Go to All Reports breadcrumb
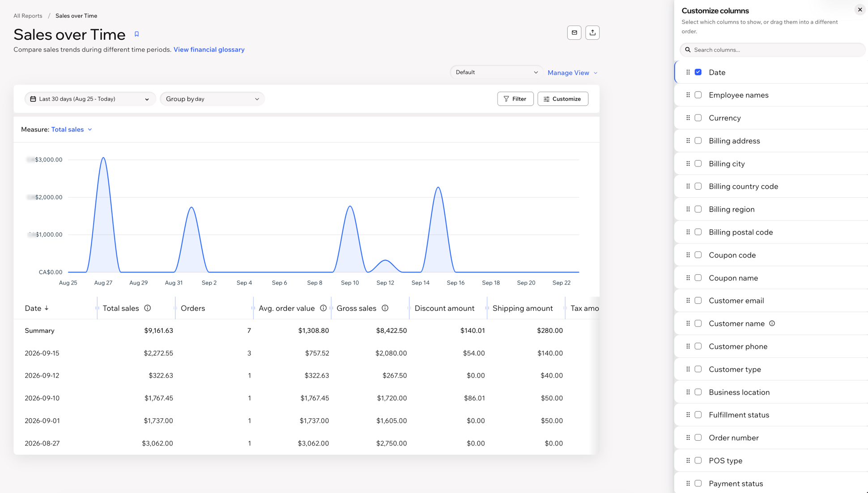Viewport: 868px width, 493px height. [28, 16]
